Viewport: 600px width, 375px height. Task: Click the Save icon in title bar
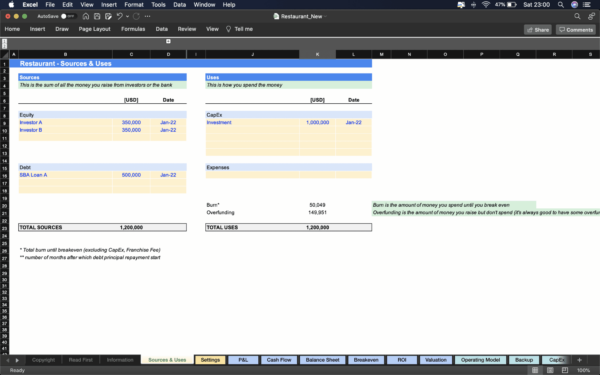point(97,16)
